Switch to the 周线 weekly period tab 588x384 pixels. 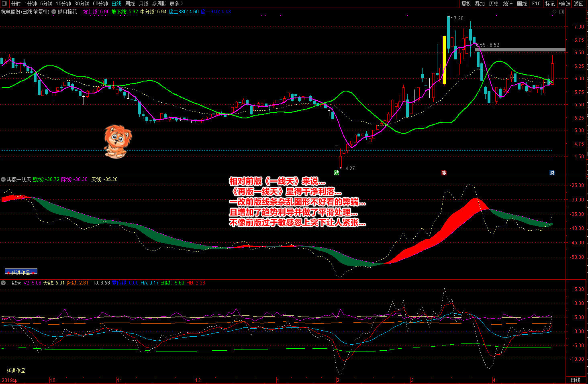pos(130,4)
